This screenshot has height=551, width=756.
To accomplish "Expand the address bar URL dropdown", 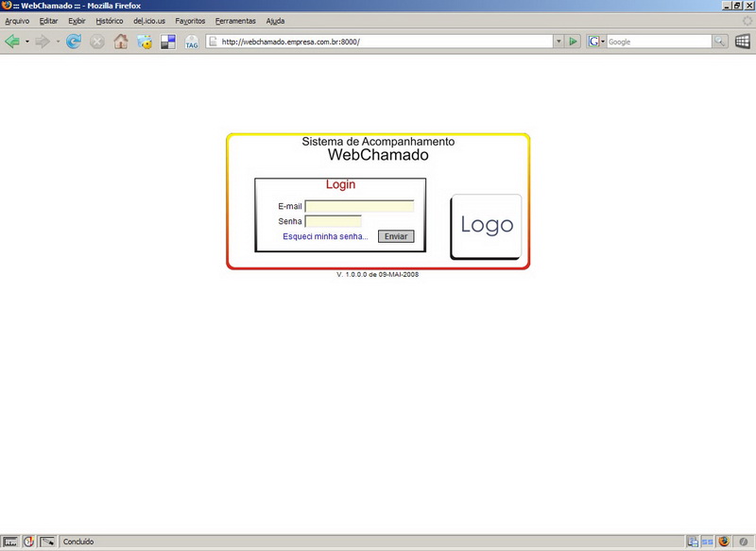I will 558,42.
